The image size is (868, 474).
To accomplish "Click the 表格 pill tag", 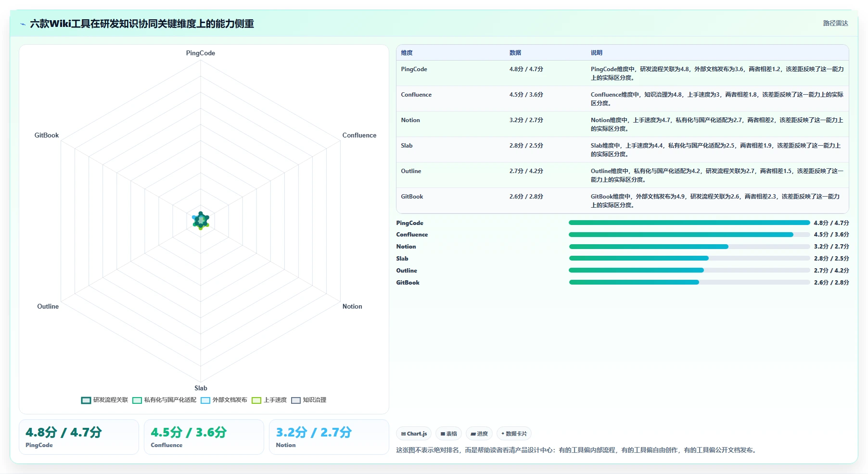I will (x=448, y=434).
